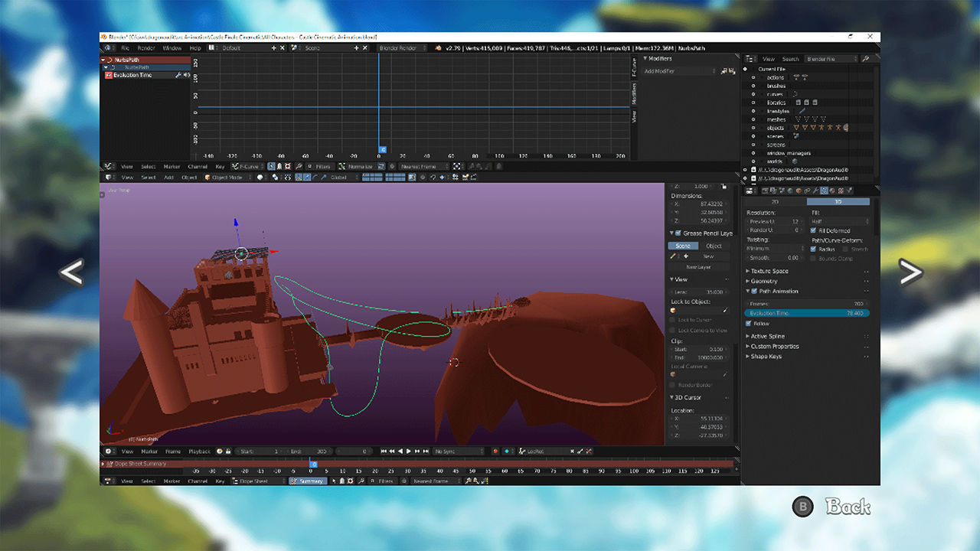Image resolution: width=980 pixels, height=551 pixels.
Task: Disable the Follow checkbox under Path Animation
Action: pos(749,323)
